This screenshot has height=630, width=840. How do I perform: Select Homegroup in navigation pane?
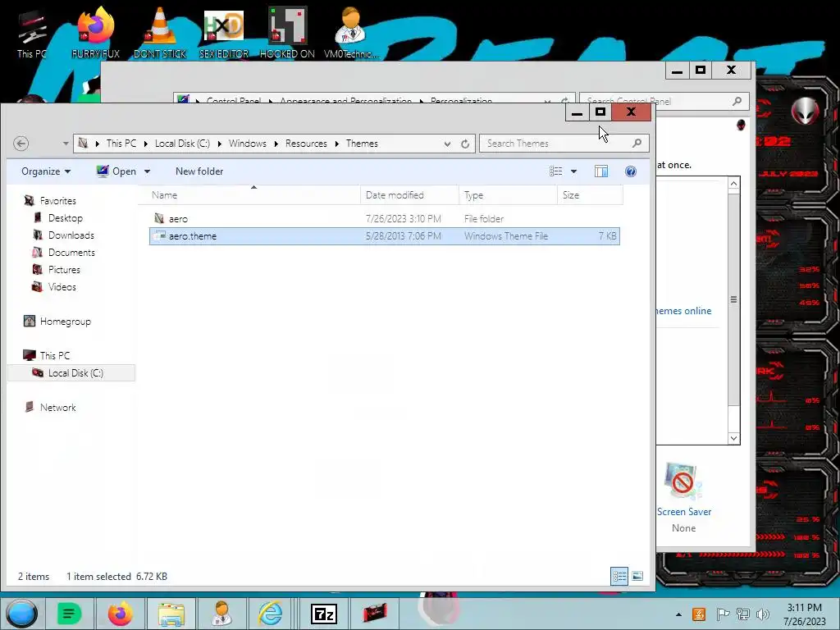65,322
